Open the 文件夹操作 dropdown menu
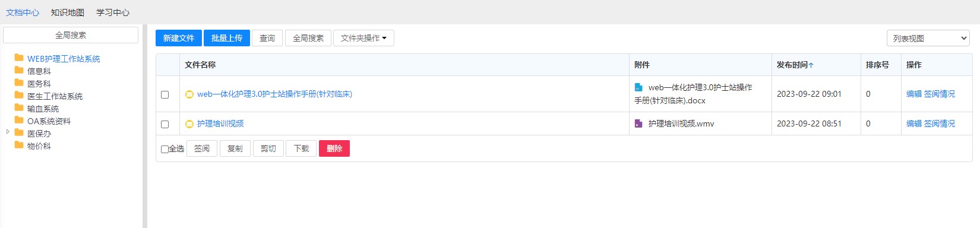This screenshot has width=980, height=228. [363, 38]
